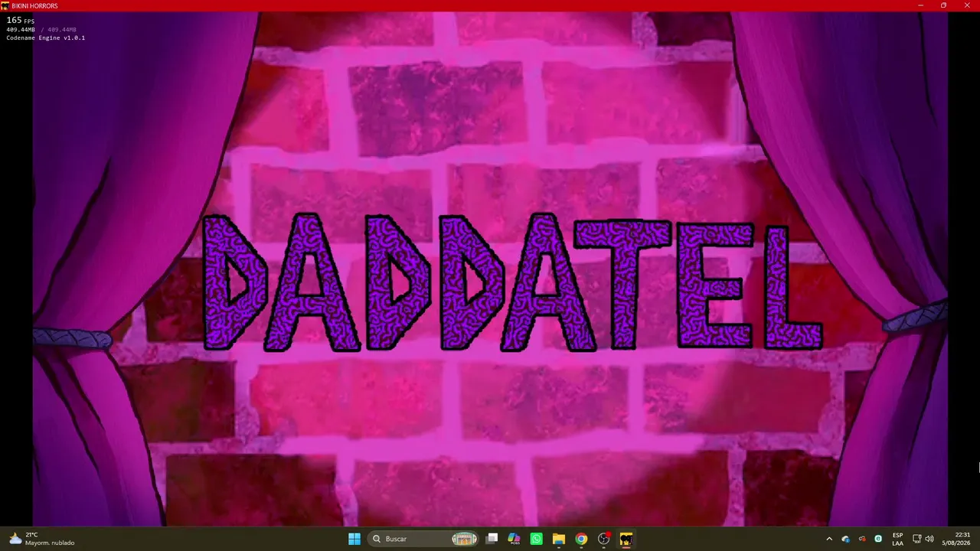Click the Windows Start button
The height and width of the screenshot is (551, 980).
click(x=354, y=539)
